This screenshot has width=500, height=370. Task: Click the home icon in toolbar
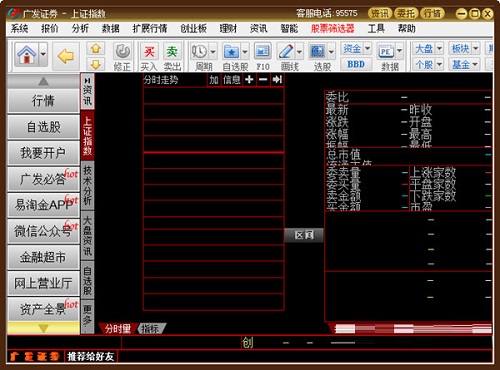[27, 55]
